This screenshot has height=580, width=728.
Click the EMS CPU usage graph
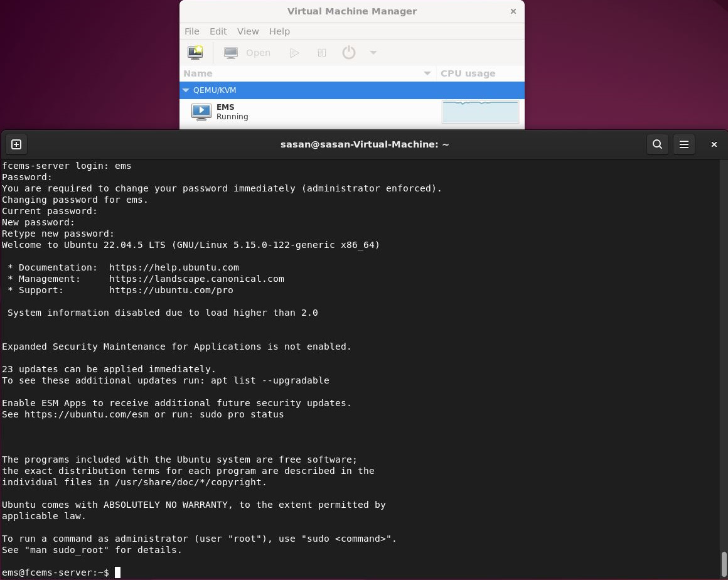(479, 112)
